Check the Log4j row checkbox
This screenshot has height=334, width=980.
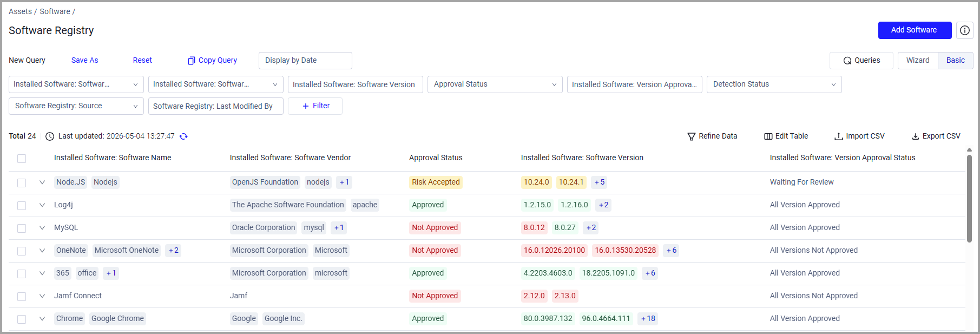(x=22, y=206)
